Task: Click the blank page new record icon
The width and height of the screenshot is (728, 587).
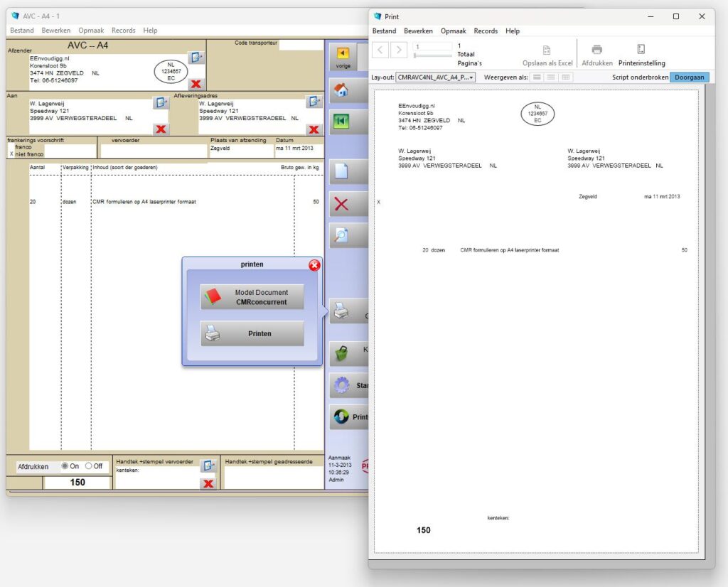Action: (x=341, y=171)
